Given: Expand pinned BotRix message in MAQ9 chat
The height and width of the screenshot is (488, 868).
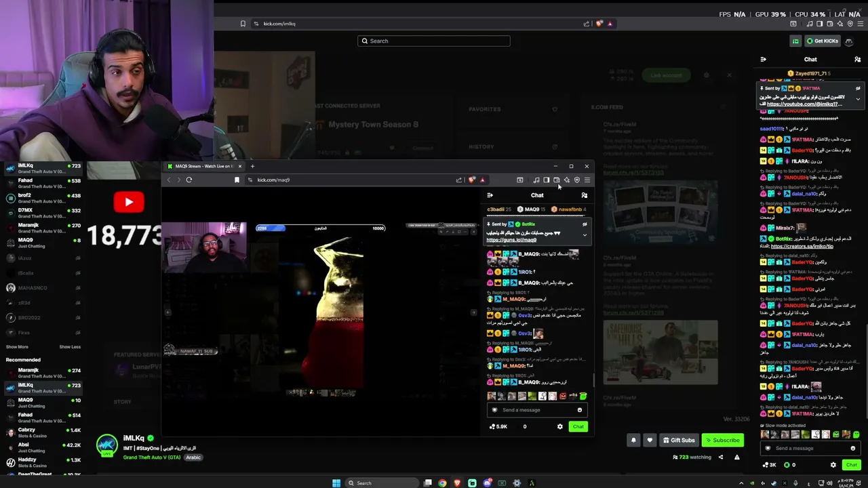Looking at the screenshot, I should pyautogui.click(x=585, y=235).
